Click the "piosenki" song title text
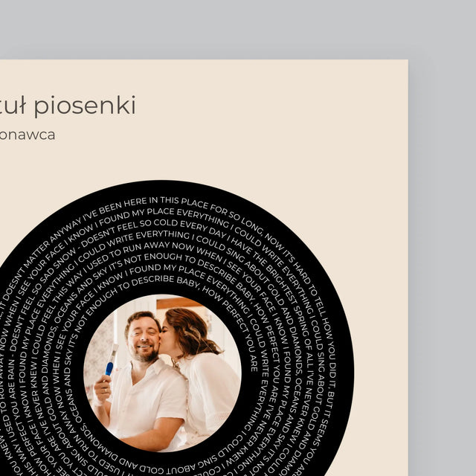This screenshot has width=476, height=476. (85, 106)
